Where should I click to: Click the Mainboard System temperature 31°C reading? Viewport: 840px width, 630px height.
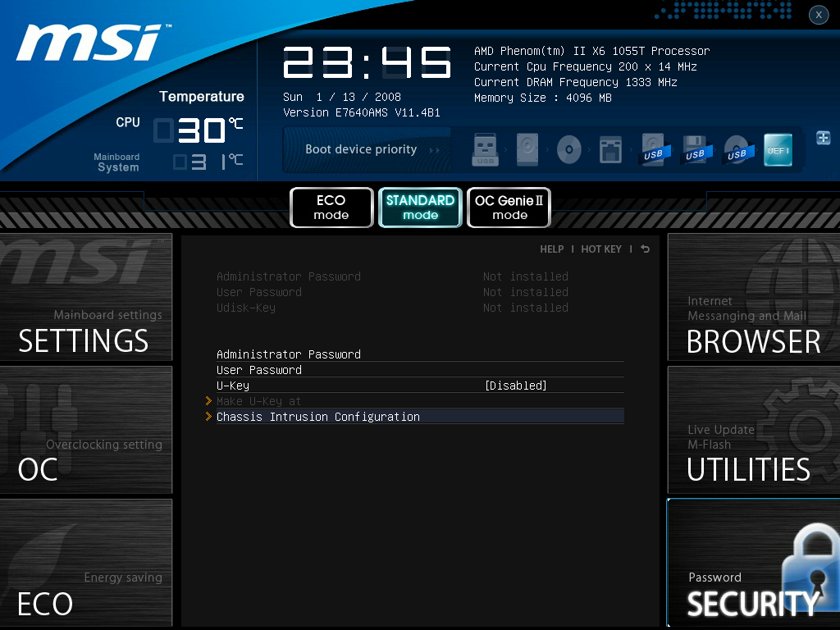pyautogui.click(x=208, y=162)
